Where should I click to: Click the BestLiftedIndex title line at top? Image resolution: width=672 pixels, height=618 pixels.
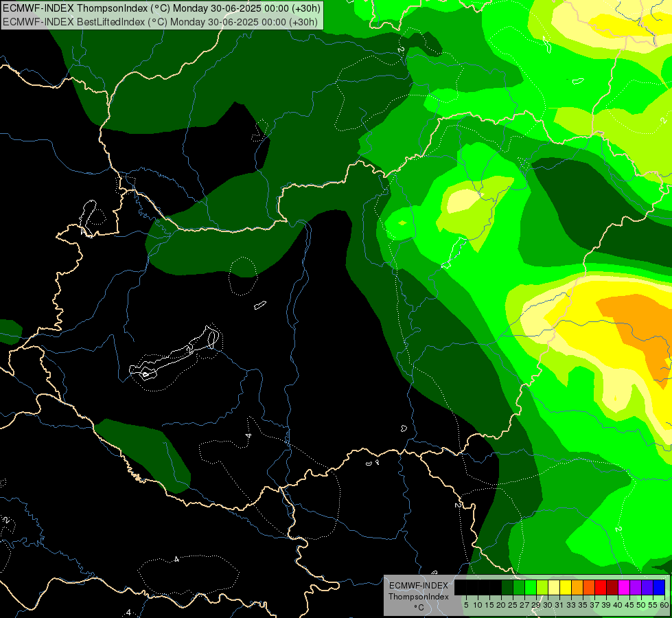(x=161, y=22)
